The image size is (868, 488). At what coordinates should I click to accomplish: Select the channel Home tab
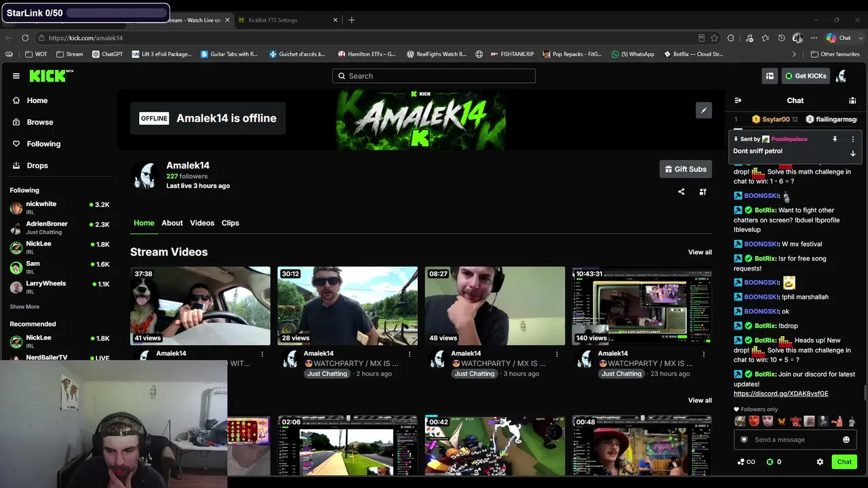144,223
